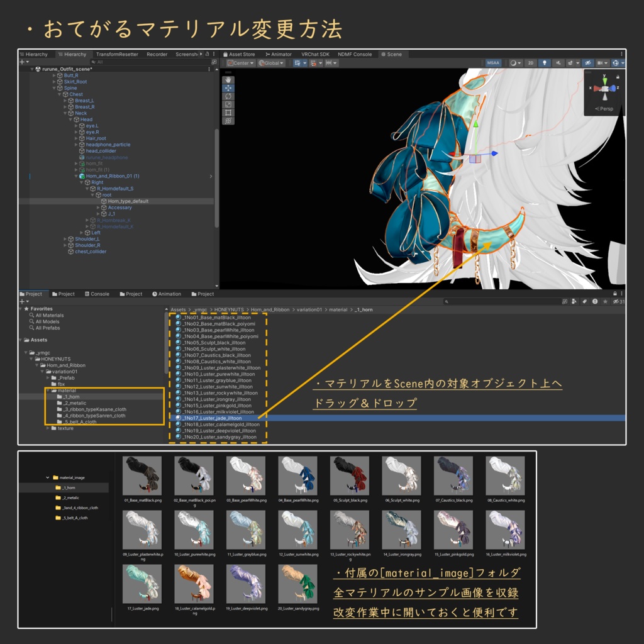Enable MSAA in the Scene view toolbar
This screenshot has height=644, width=644.
point(493,63)
